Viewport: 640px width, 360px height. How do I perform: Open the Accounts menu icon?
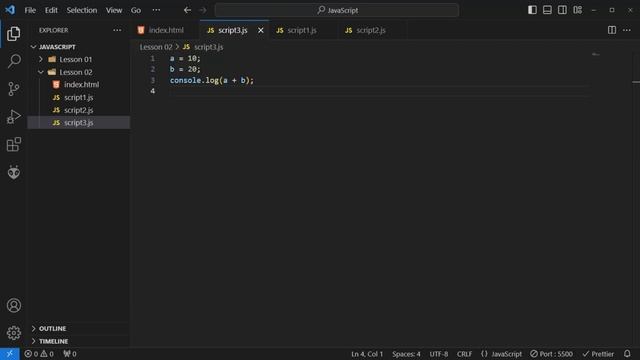(13, 305)
